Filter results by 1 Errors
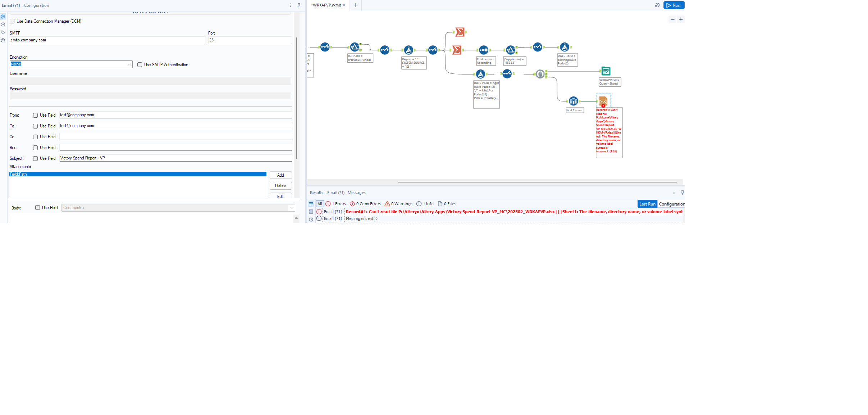Screen dimensions: 868x415 tap(336, 204)
